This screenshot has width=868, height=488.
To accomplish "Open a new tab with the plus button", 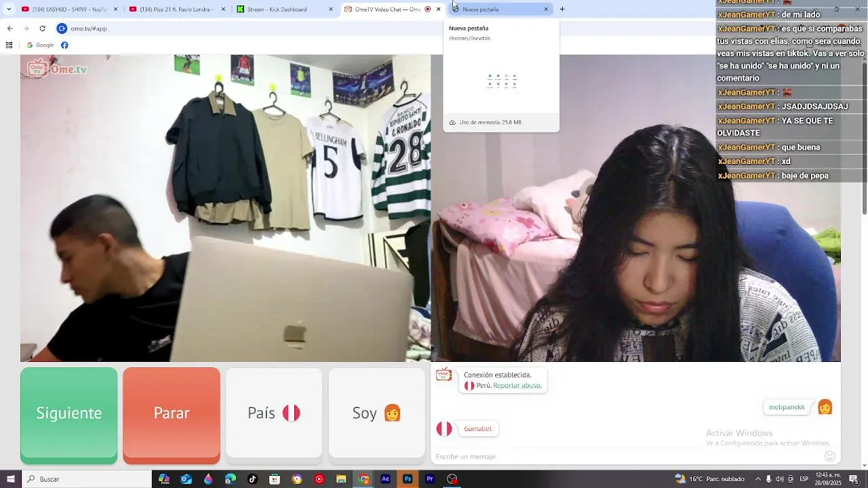I will coord(562,9).
